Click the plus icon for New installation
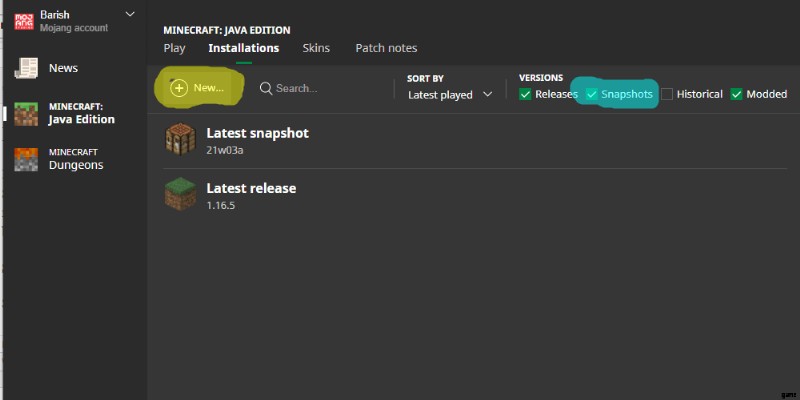The width and height of the screenshot is (800, 400). pyautogui.click(x=179, y=88)
